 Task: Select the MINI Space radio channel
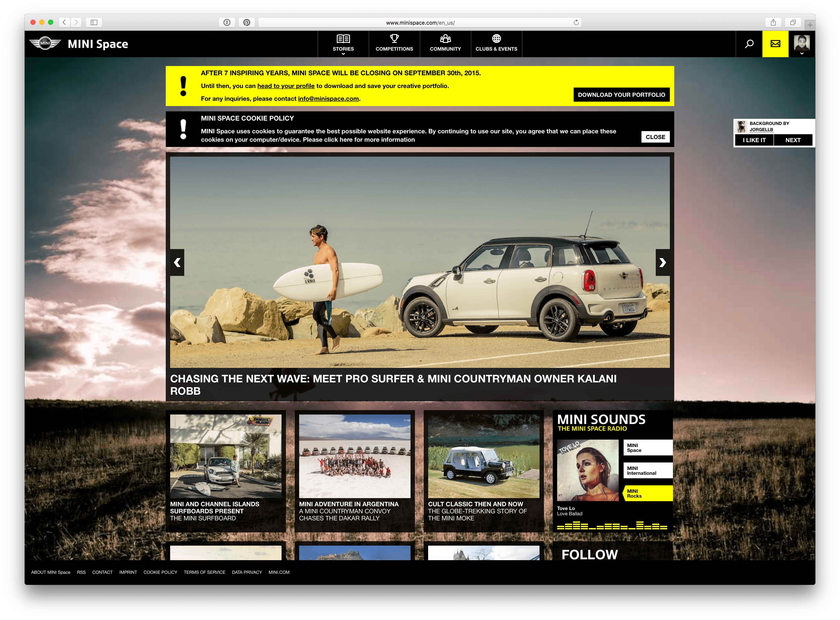(648, 448)
